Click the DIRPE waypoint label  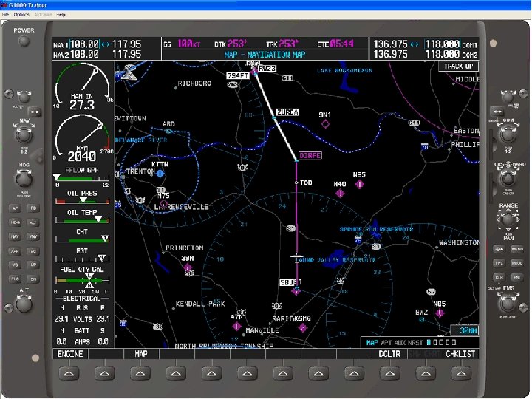[x=310, y=155]
